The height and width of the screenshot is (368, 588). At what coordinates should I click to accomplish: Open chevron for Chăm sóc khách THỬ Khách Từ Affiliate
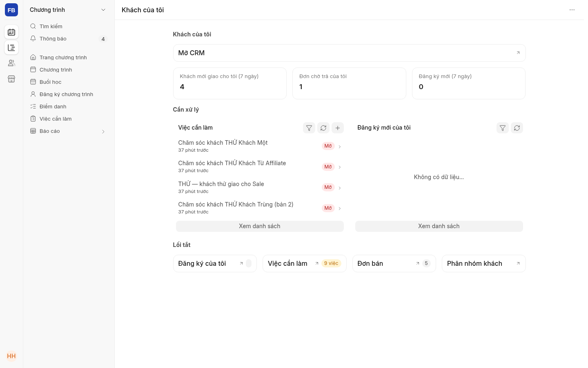coord(340,167)
